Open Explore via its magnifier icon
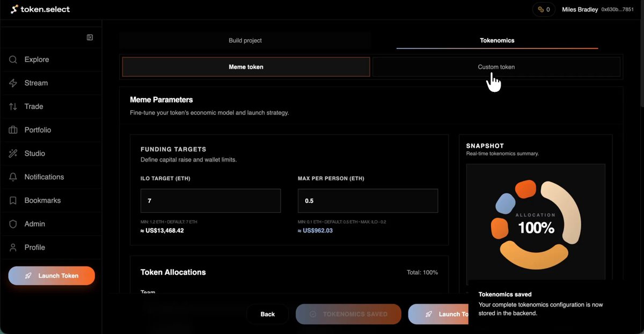The image size is (644, 334). pyautogui.click(x=13, y=60)
